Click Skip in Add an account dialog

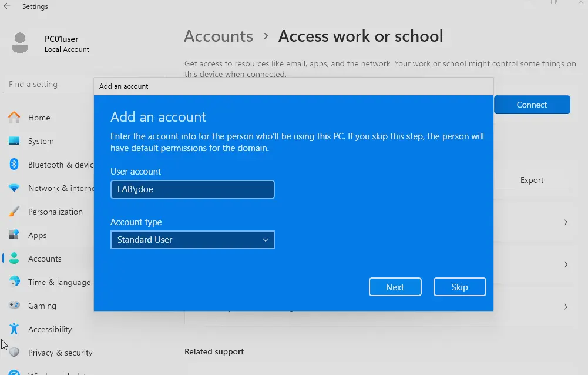[x=460, y=287]
